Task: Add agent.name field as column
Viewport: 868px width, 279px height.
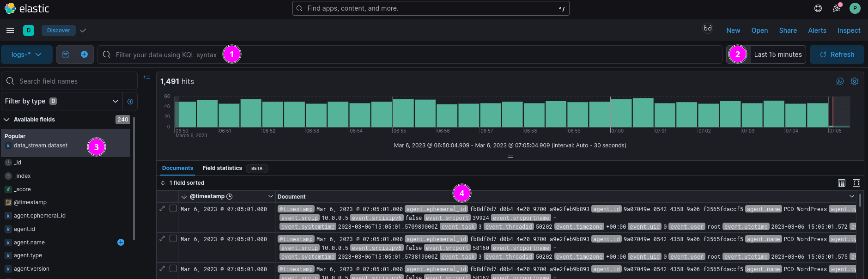Action: coord(121,243)
